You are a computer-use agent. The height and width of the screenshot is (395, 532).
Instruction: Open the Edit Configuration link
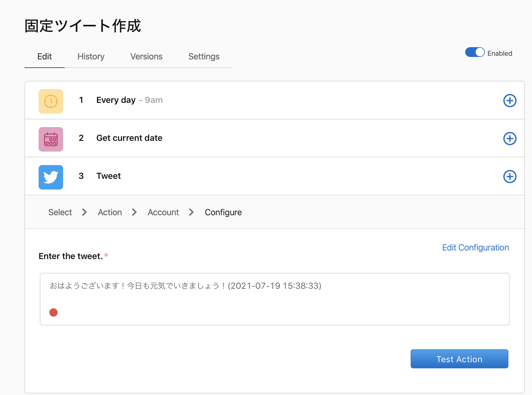[x=475, y=248]
